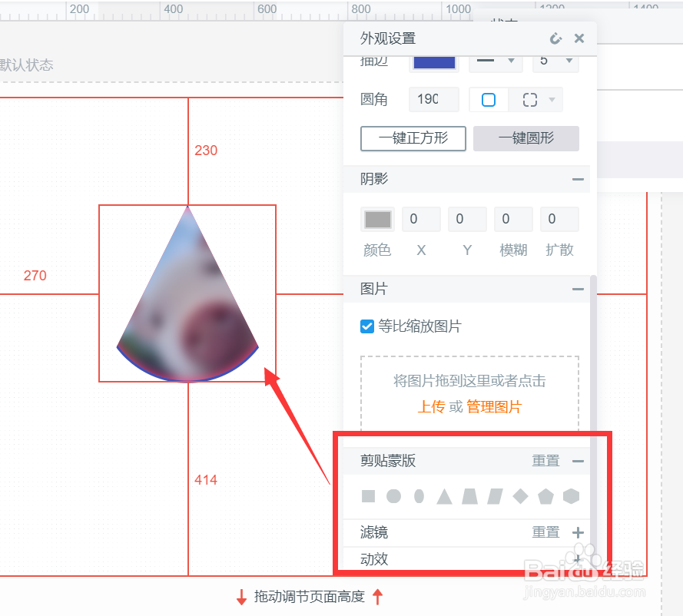Select the hexagon clipping mask shape
The width and height of the screenshot is (683, 616).
571,496
